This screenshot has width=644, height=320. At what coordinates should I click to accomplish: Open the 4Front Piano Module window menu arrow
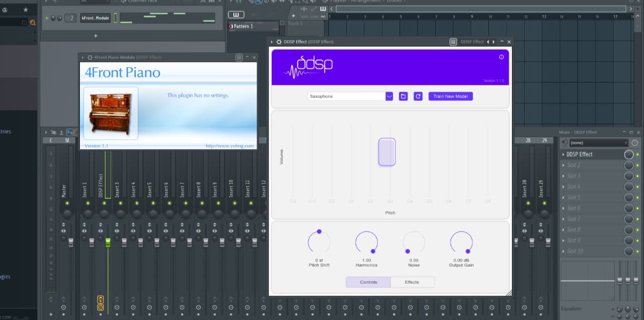coord(83,57)
